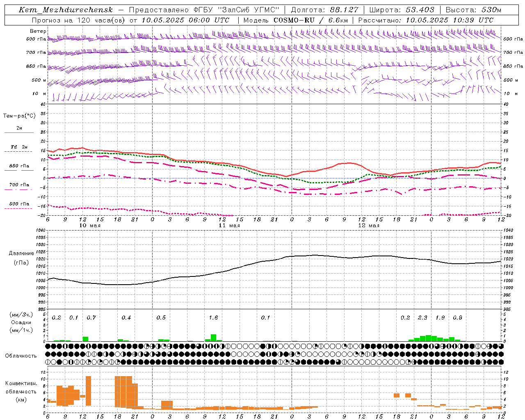This screenshot has height=420, width=525.
Task: Select forecast start '10.05.2025 06:00 UTC' text
Action: click(185, 20)
